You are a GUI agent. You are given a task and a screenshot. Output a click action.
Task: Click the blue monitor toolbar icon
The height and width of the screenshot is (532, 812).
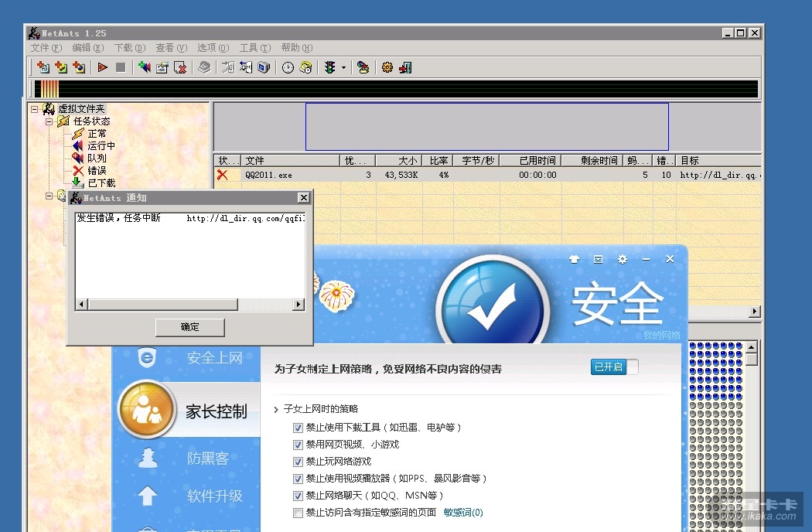(x=264, y=67)
